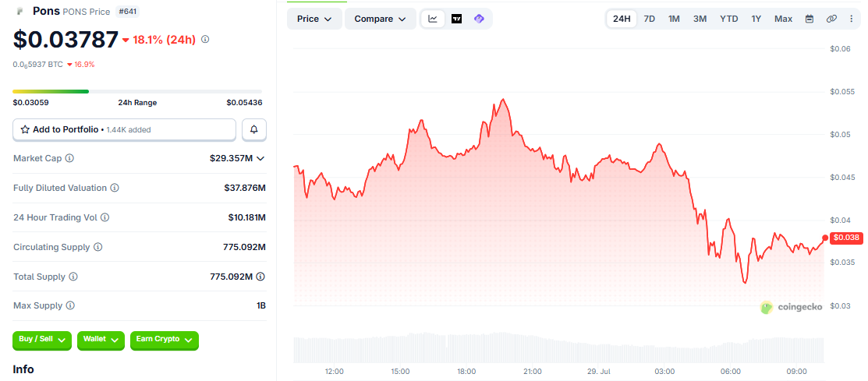Click the line chart view icon
This screenshot has width=868, height=381.
pos(433,19)
